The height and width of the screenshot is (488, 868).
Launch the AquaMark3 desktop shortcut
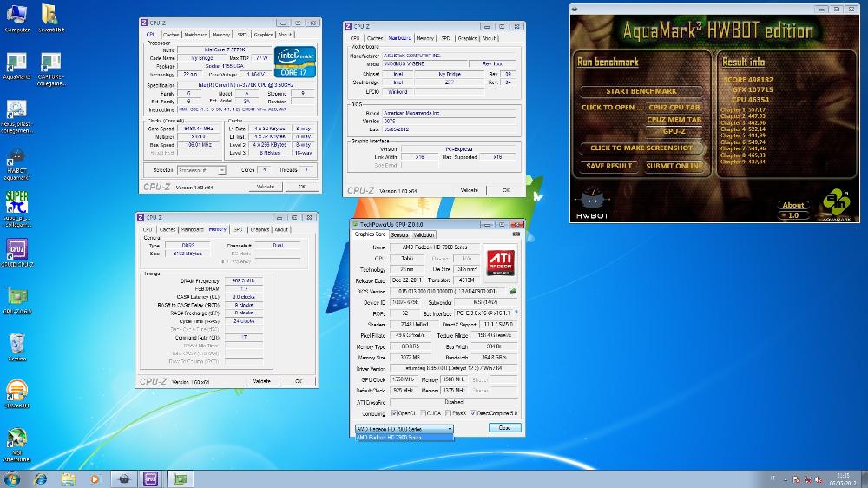click(x=16, y=66)
